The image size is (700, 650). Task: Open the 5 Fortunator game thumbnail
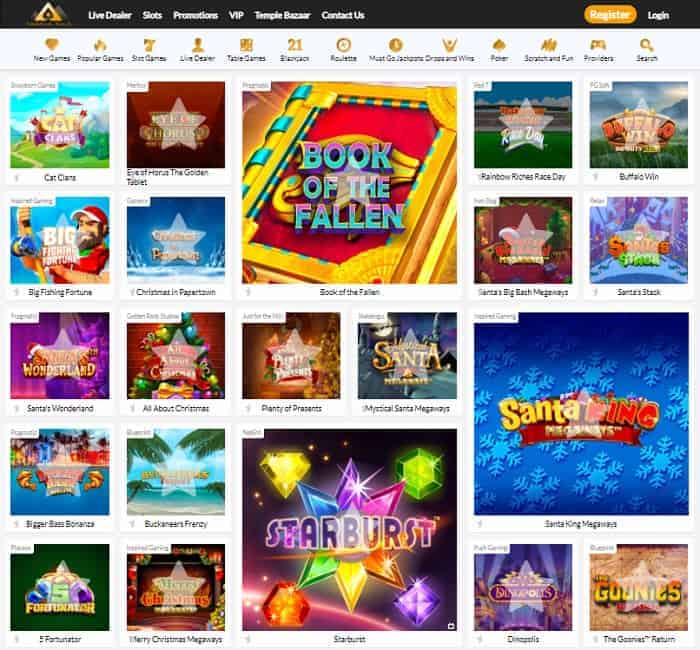(x=60, y=587)
